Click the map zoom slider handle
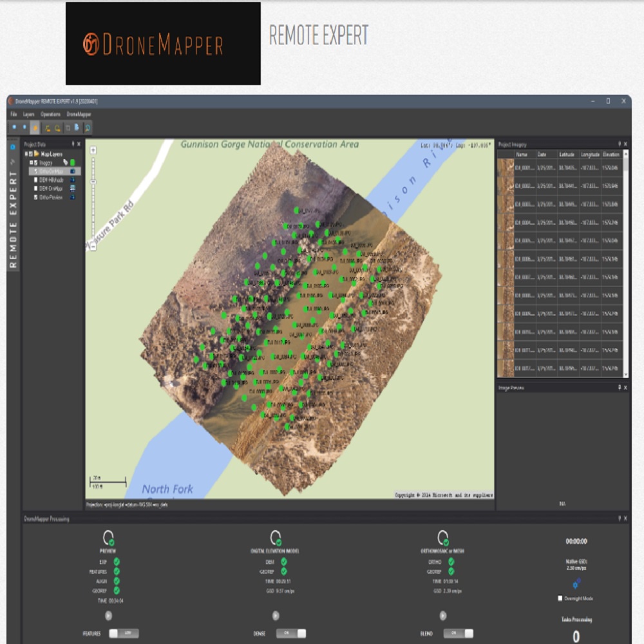644x644 pixels. click(93, 182)
